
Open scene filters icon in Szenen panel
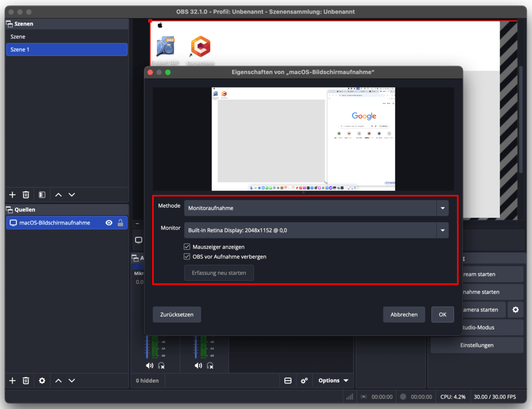[x=42, y=195]
